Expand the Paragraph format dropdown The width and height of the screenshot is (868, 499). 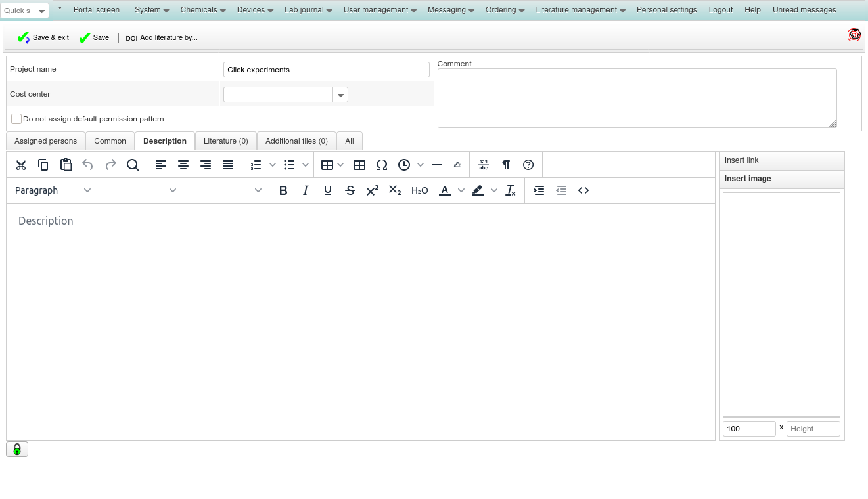(x=53, y=190)
